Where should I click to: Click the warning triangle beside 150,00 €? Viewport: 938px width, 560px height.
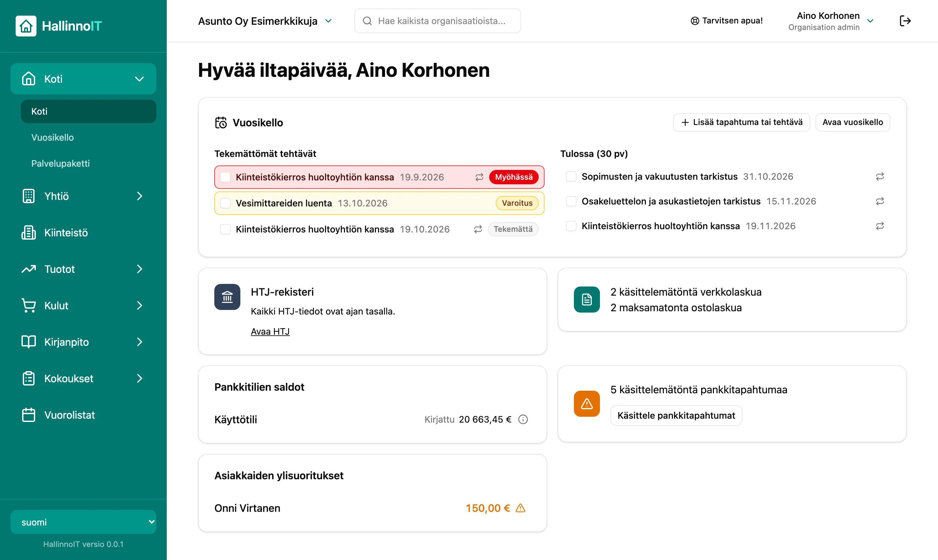[520, 508]
